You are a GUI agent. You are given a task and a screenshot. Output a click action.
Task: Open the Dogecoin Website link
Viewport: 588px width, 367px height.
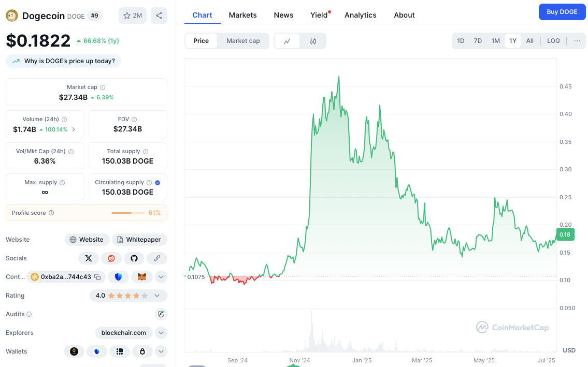coord(87,240)
